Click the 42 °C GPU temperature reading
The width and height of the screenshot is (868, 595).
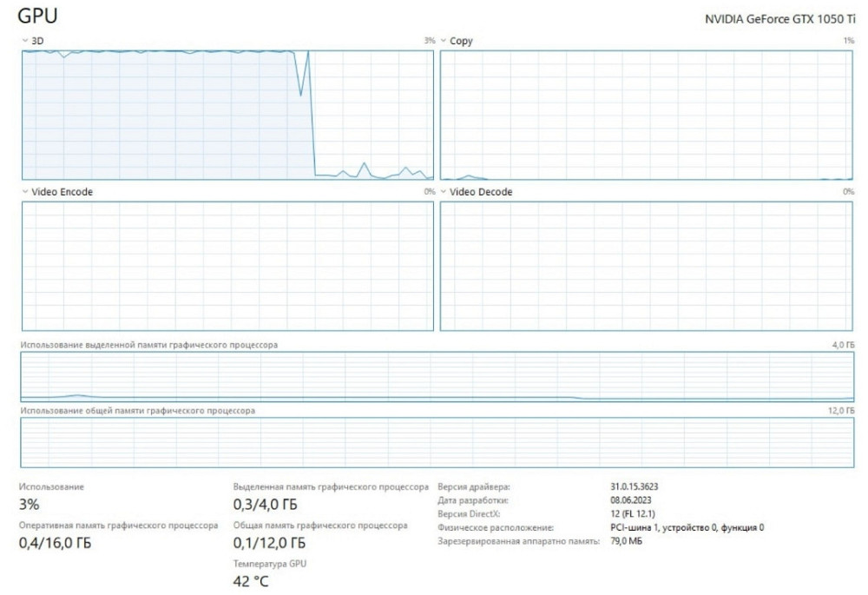click(x=251, y=581)
